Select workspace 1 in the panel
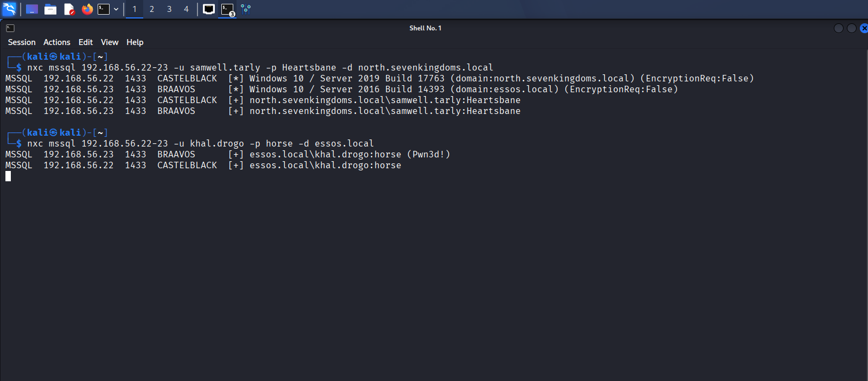The image size is (868, 381). point(135,9)
